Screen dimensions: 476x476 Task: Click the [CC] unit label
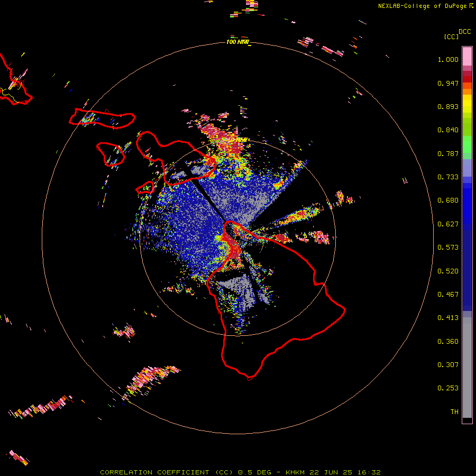[x=451, y=36]
